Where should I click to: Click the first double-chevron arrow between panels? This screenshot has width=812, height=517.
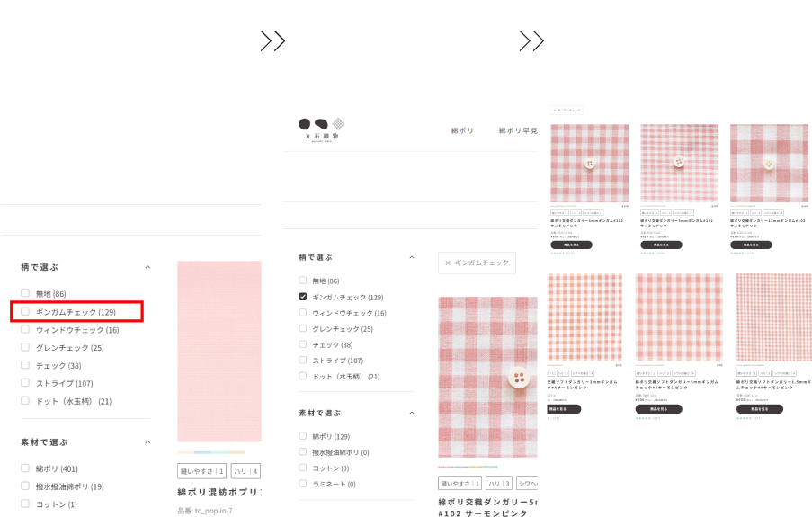272,41
